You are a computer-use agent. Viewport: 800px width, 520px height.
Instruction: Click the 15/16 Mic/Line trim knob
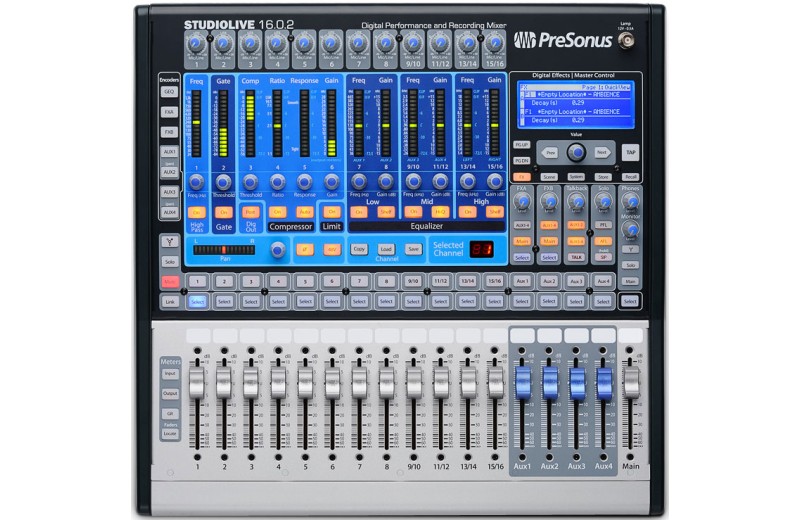[x=494, y=44]
